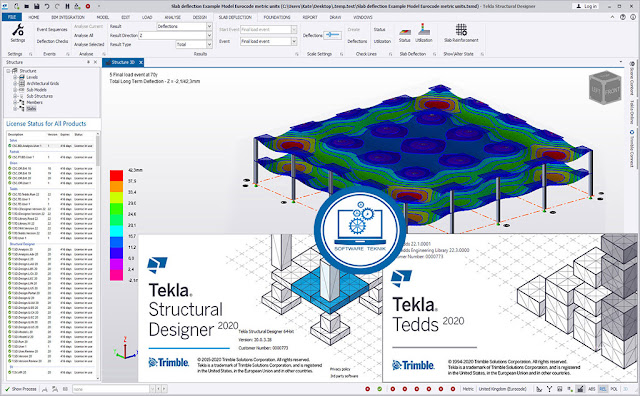Image resolution: width=640 pixels, height=396 pixels.
Task: Show slab deflection Status colored contour icon
Action: (404, 32)
